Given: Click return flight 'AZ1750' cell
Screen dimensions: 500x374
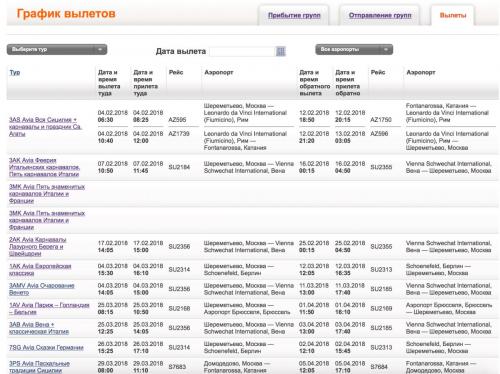Looking at the screenshot, I should (381, 120).
